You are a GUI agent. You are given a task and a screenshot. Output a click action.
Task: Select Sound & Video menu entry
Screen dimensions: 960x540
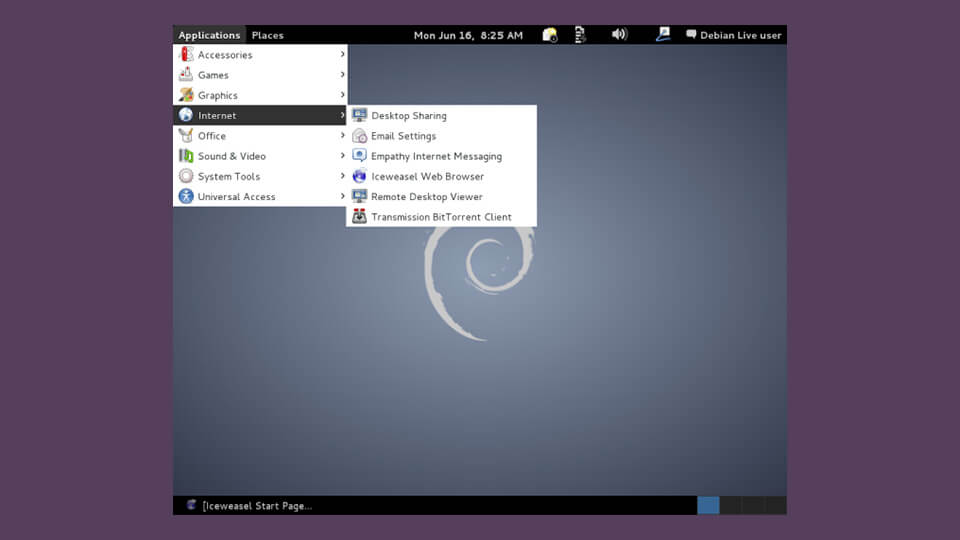[260, 156]
